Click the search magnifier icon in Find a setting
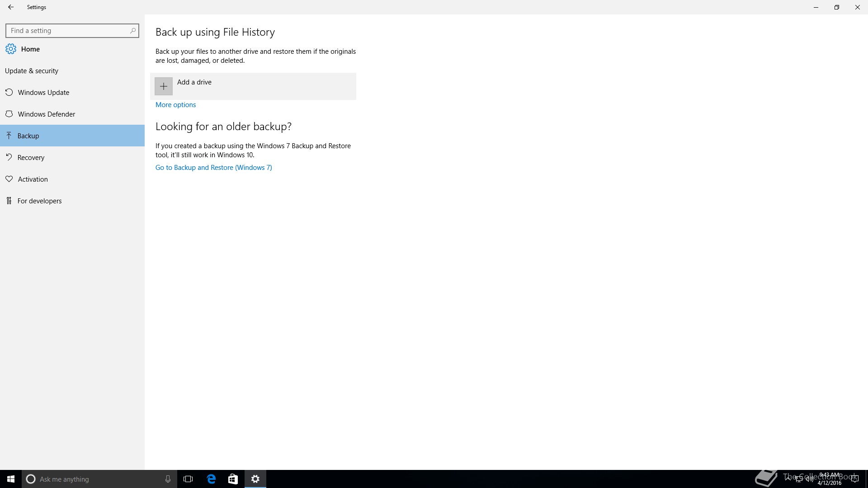The width and height of the screenshot is (868, 488). point(132,31)
